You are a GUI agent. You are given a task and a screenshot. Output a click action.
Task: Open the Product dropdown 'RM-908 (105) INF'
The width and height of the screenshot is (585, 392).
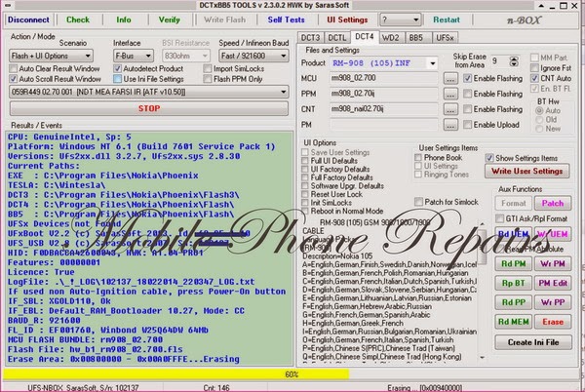coord(383,63)
